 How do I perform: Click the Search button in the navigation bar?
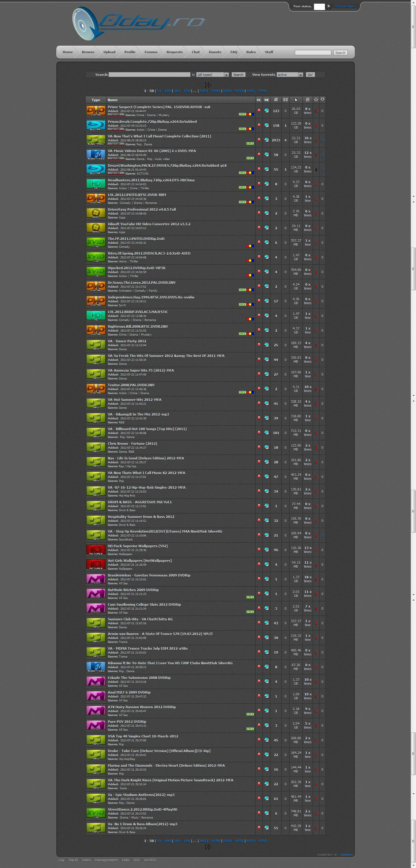340,52
